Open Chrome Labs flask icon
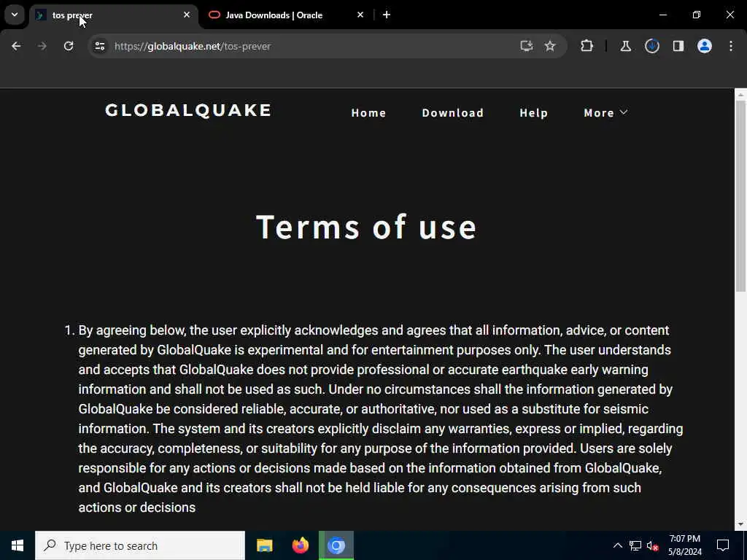Screen dimensions: 747x560 click(625, 46)
